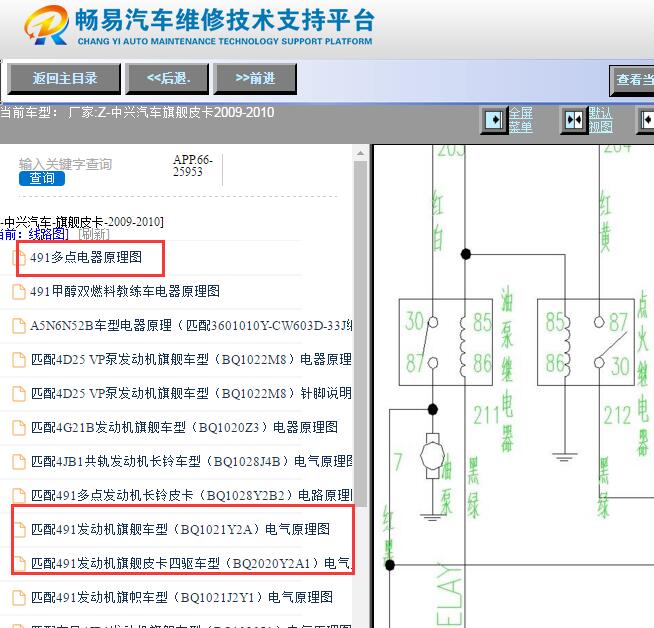Open 匹配491发动机旗舰车型 BQ1021Y2A 电气原理图

tap(180, 530)
